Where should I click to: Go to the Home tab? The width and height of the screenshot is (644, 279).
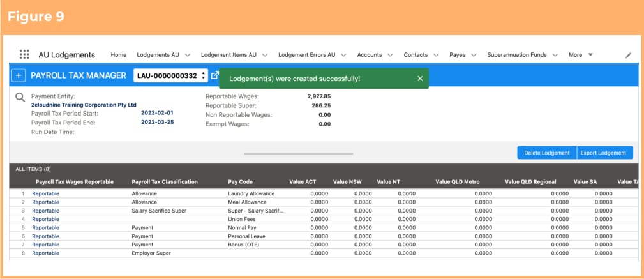coord(119,55)
